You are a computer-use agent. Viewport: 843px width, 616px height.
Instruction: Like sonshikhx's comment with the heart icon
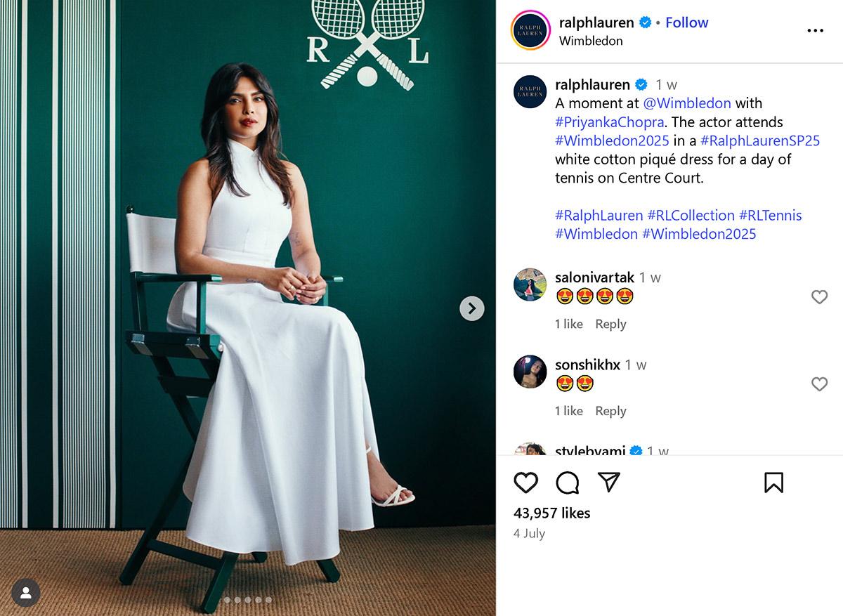click(820, 385)
